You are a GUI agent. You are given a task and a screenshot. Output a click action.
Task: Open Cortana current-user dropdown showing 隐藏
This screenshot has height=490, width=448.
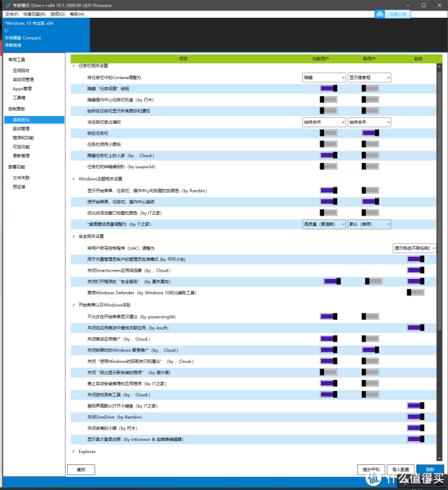(324, 78)
